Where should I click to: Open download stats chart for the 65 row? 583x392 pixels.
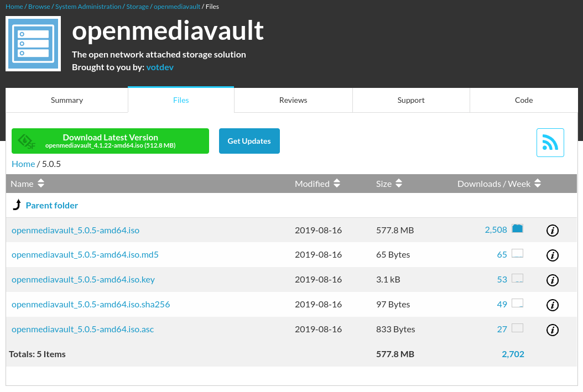tap(517, 253)
